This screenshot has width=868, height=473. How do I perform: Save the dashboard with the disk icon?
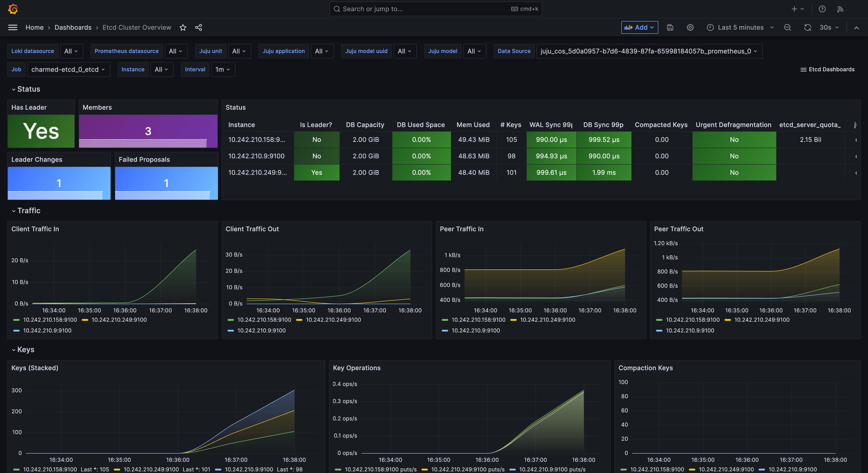670,27
